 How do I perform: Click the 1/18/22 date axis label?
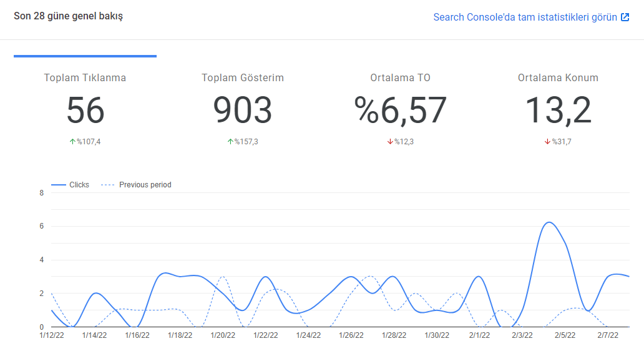(180, 335)
